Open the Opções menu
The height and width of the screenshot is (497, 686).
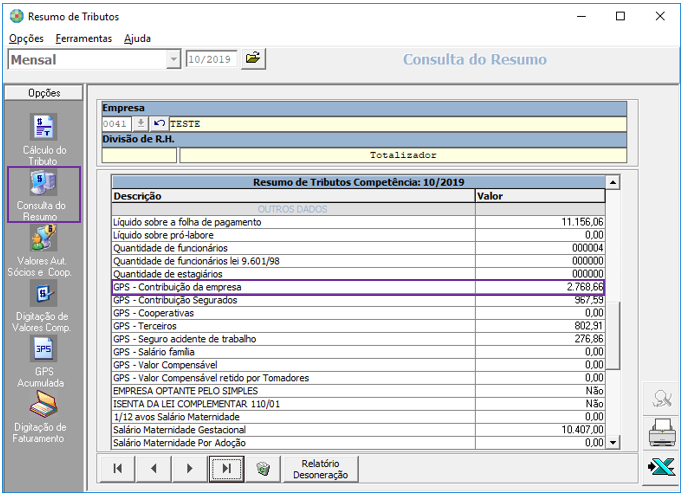coord(26,38)
